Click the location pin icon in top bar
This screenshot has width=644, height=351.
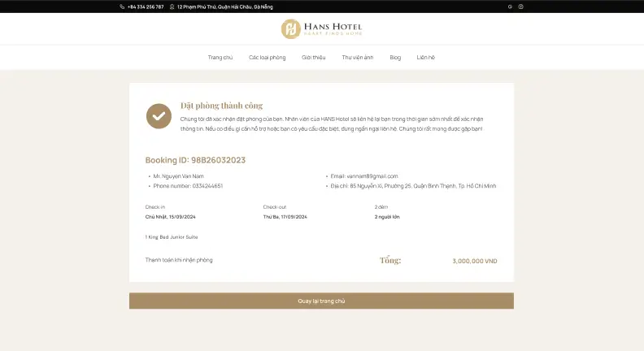point(172,6)
